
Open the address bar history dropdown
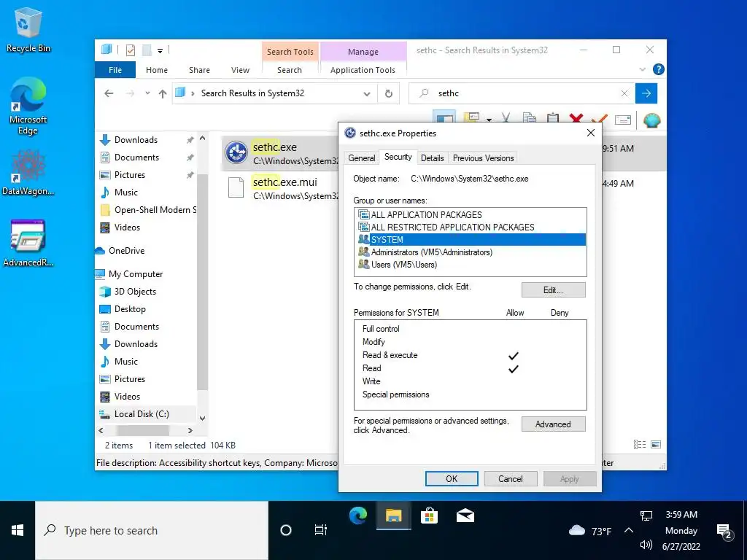[367, 94]
